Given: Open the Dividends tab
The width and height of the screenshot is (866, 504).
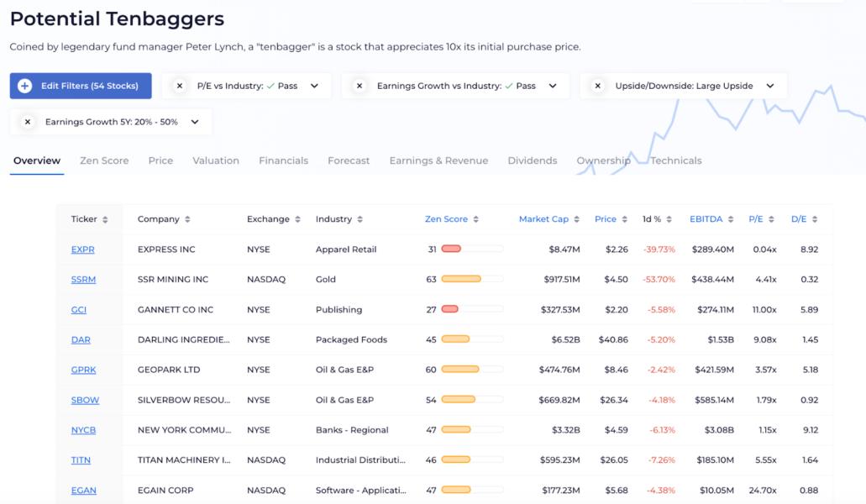Looking at the screenshot, I should [x=533, y=160].
